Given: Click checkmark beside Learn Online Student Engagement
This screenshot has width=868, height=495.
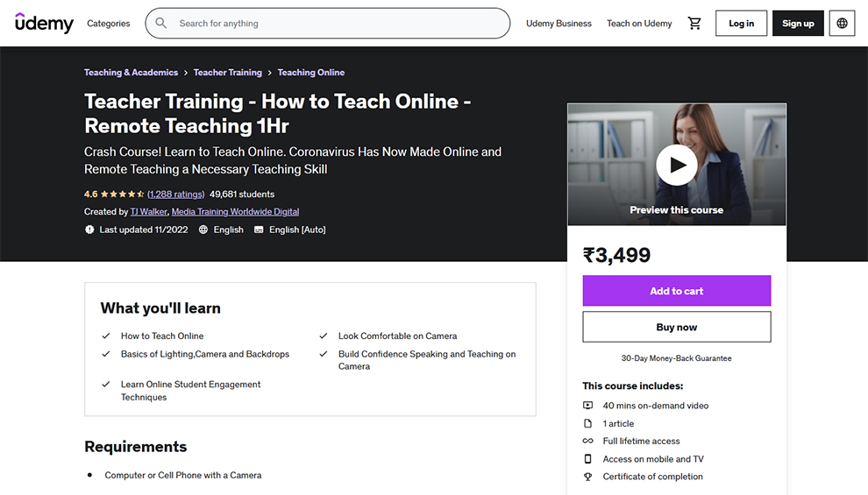Looking at the screenshot, I should 106,385.
